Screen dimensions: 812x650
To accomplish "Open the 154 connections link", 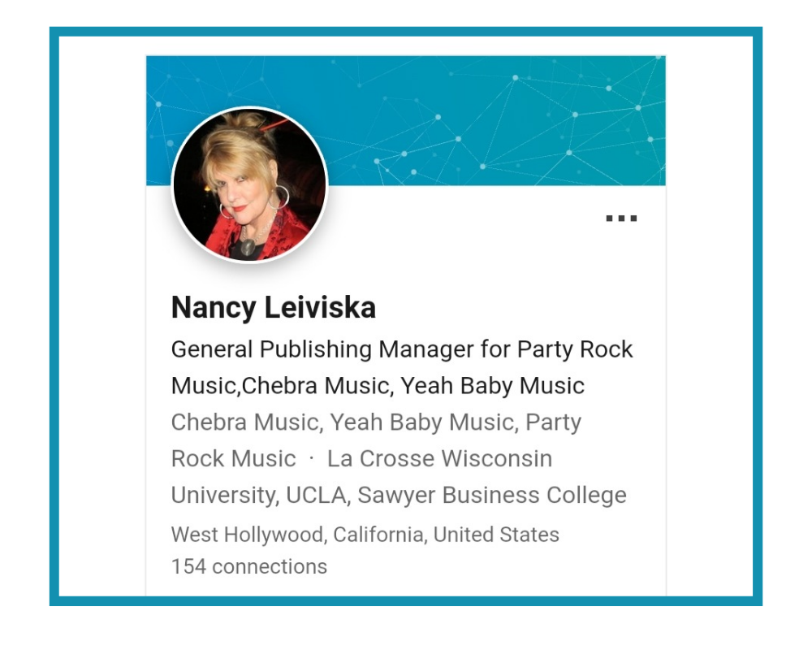I will coord(249,566).
